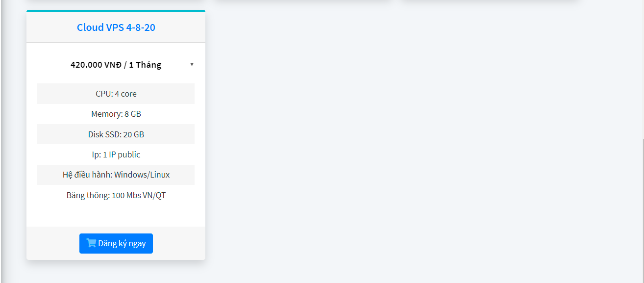This screenshot has height=283, width=644.
Task: Open the 420.000 VNĐ / 1 Tháng dropdown
Action: coord(116,64)
